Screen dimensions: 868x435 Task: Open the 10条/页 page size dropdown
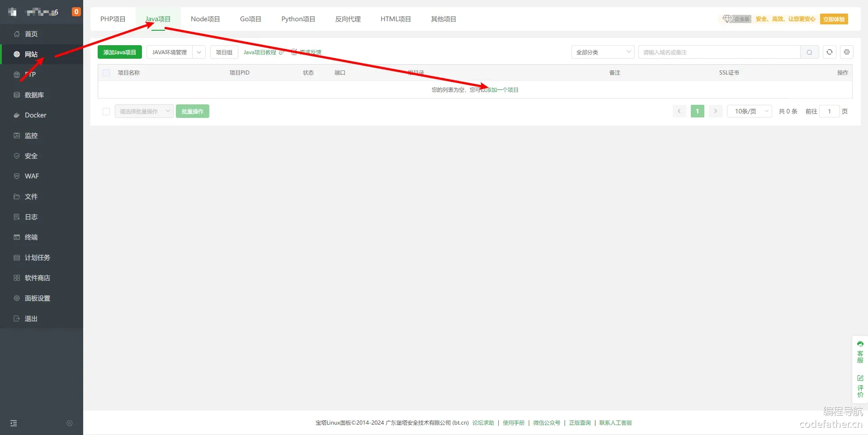tap(749, 111)
